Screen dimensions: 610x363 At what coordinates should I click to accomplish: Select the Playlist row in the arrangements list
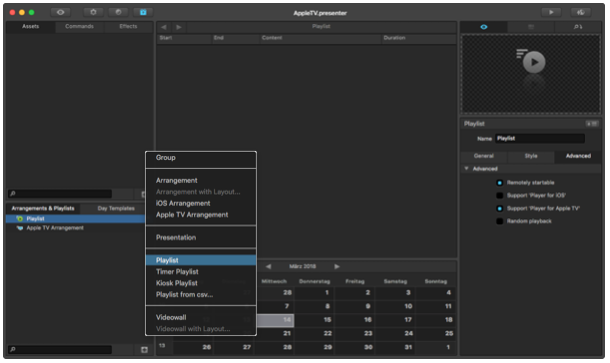[75, 219]
